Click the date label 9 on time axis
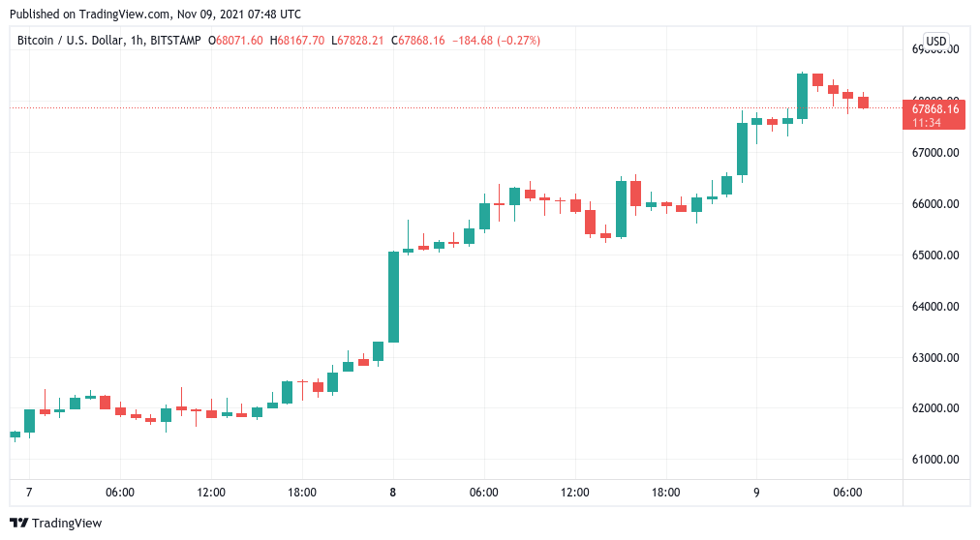Viewport: 980px width, 540px height. click(757, 493)
